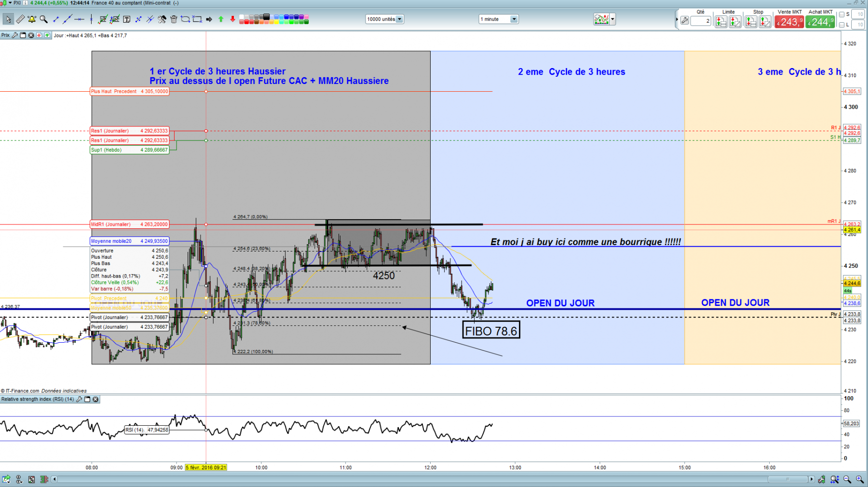The image size is (868, 487).
Task: Click the Achat MKT buy button
Action: point(820,22)
